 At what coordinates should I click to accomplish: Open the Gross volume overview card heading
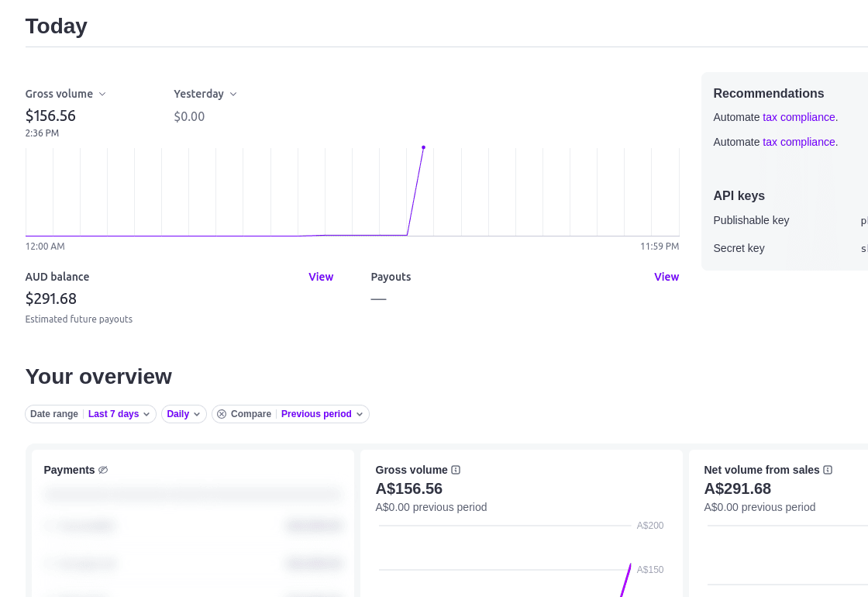point(412,470)
